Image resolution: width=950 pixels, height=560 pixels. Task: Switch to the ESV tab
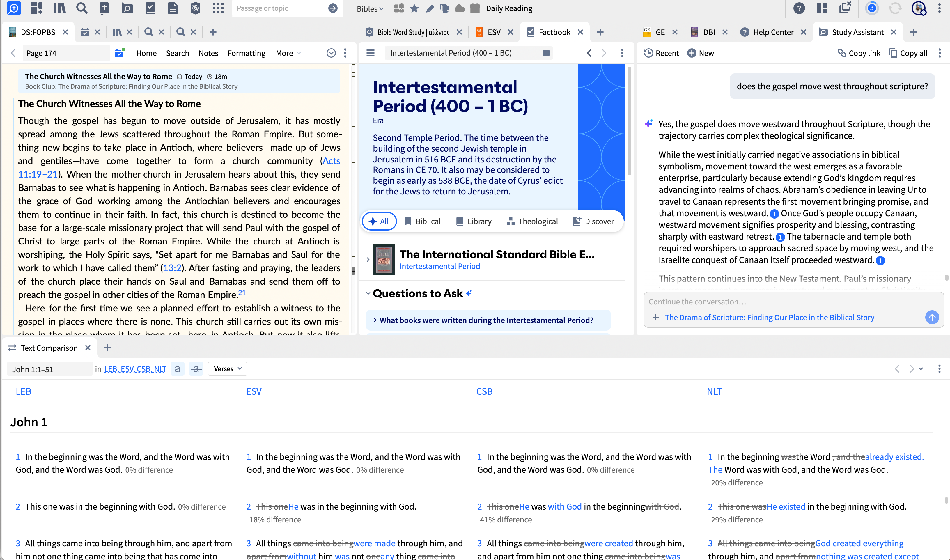(x=494, y=32)
